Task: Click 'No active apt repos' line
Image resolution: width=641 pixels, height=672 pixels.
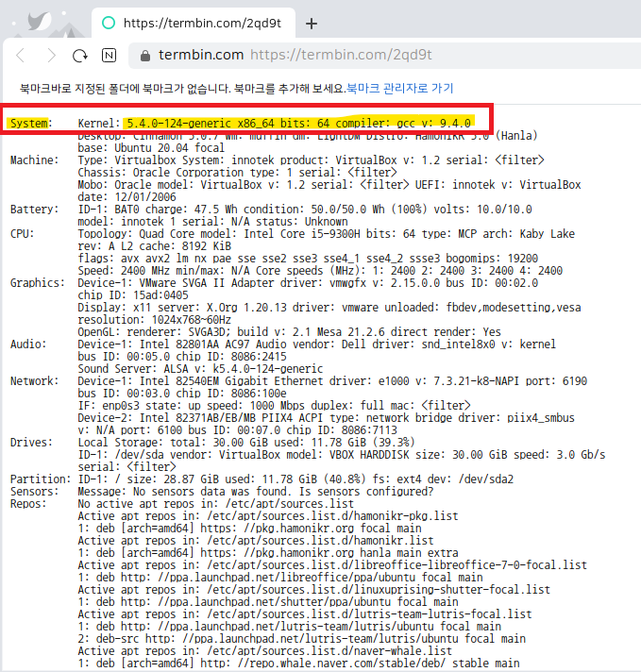Action: 215,504
